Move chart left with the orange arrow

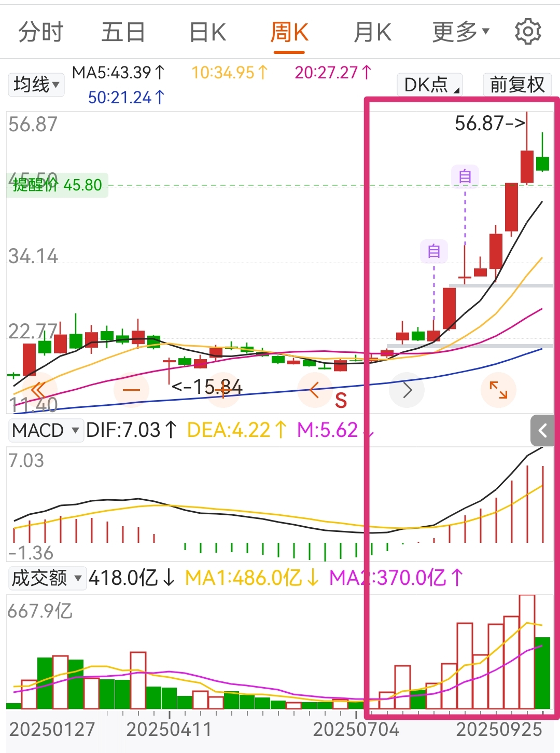tap(315, 390)
